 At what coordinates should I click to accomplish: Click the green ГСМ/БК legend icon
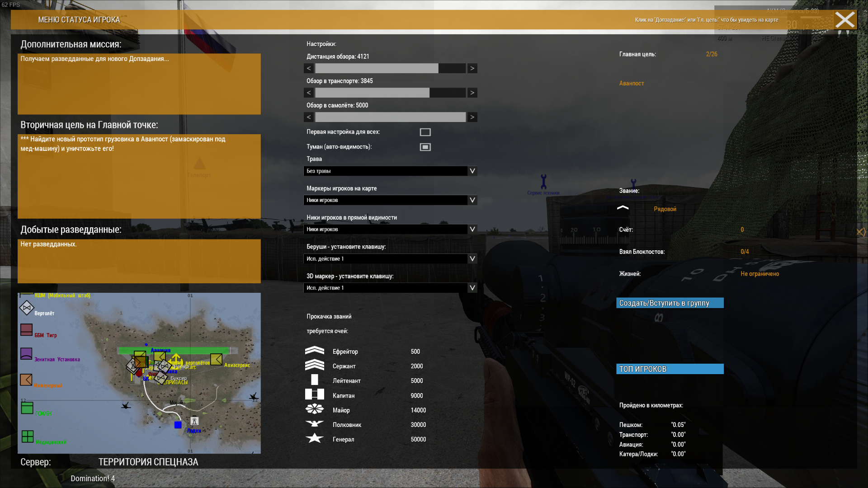[27, 408]
